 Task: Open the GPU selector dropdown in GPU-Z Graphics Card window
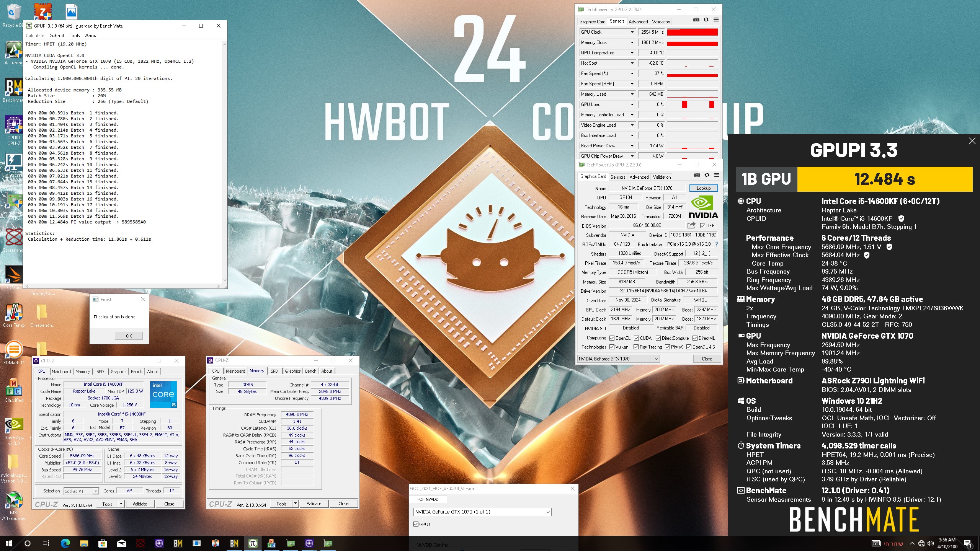[x=618, y=359]
